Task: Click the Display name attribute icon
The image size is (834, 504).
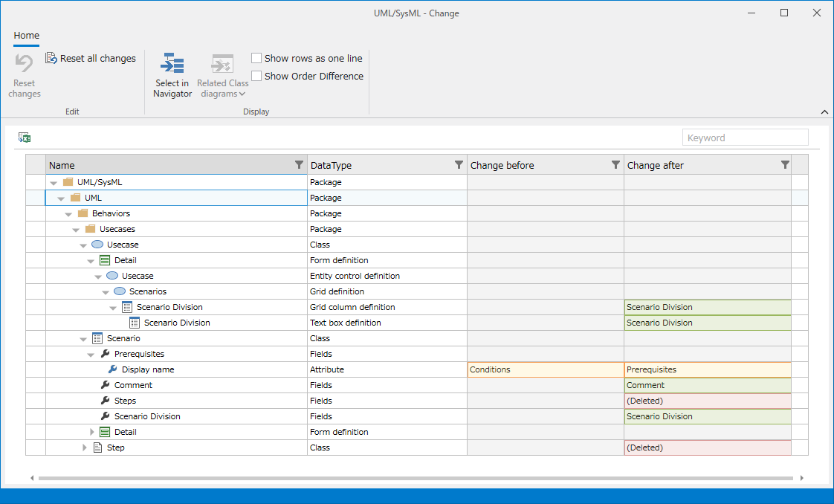Action: (113, 369)
